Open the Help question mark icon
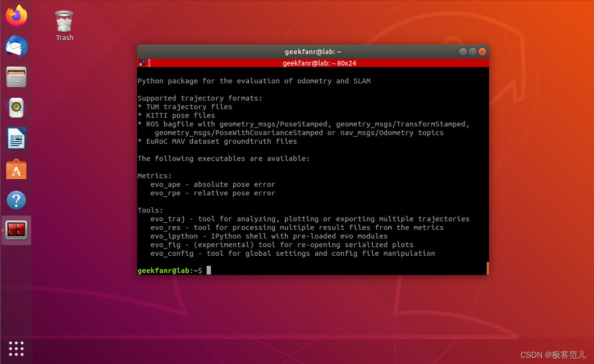The width and height of the screenshot is (594, 364). point(16,200)
